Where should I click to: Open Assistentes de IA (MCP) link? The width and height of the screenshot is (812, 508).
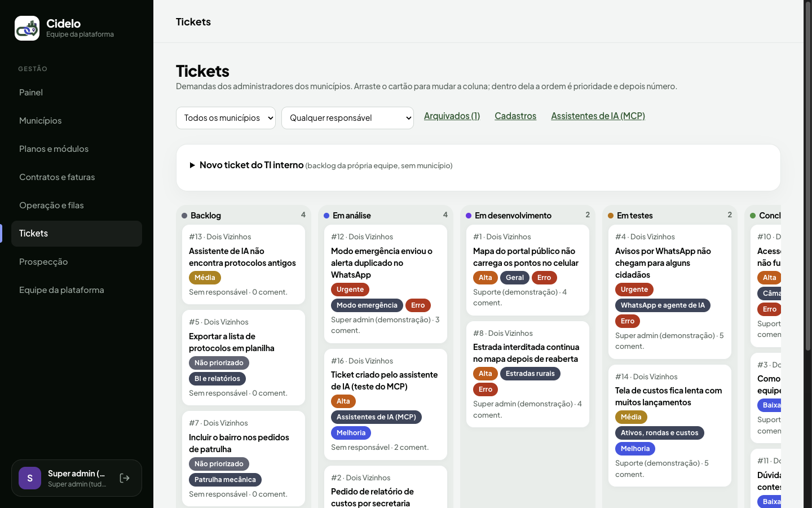pos(598,116)
